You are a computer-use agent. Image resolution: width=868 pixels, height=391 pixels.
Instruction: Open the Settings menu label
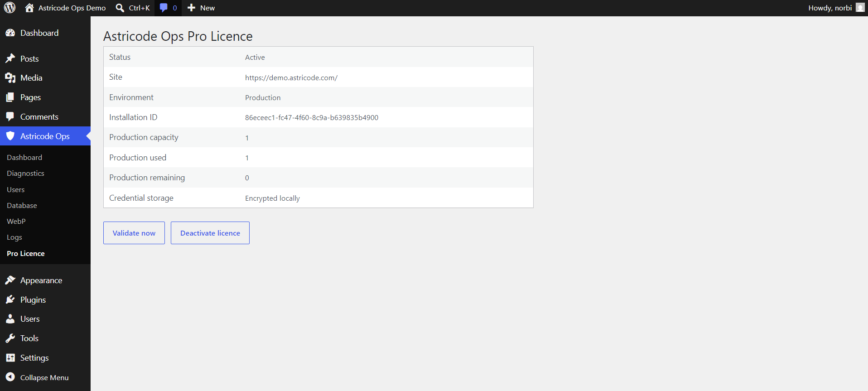click(x=34, y=358)
